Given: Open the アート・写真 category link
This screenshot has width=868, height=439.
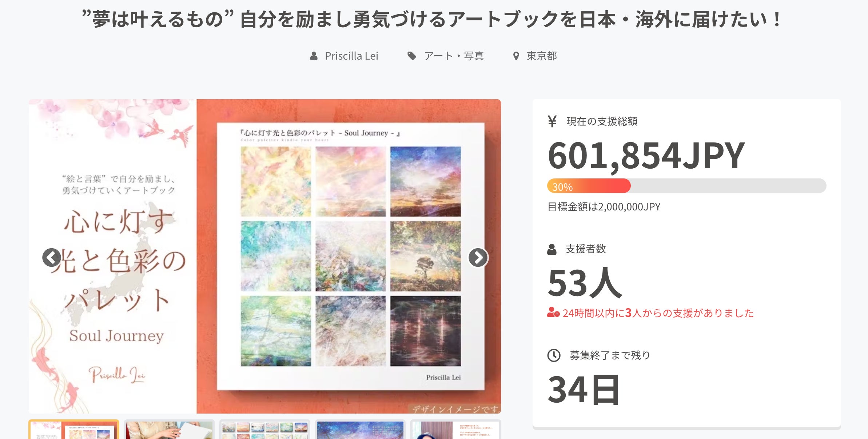Looking at the screenshot, I should pyautogui.click(x=454, y=56).
